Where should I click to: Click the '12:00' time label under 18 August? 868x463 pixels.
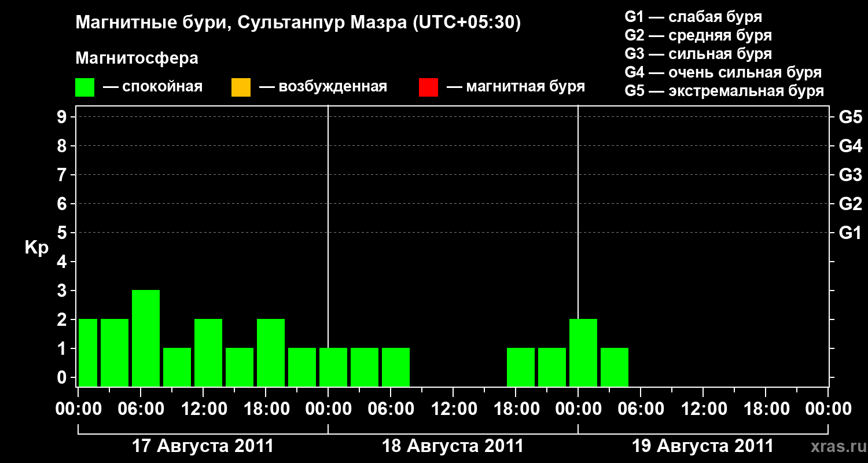tap(453, 409)
